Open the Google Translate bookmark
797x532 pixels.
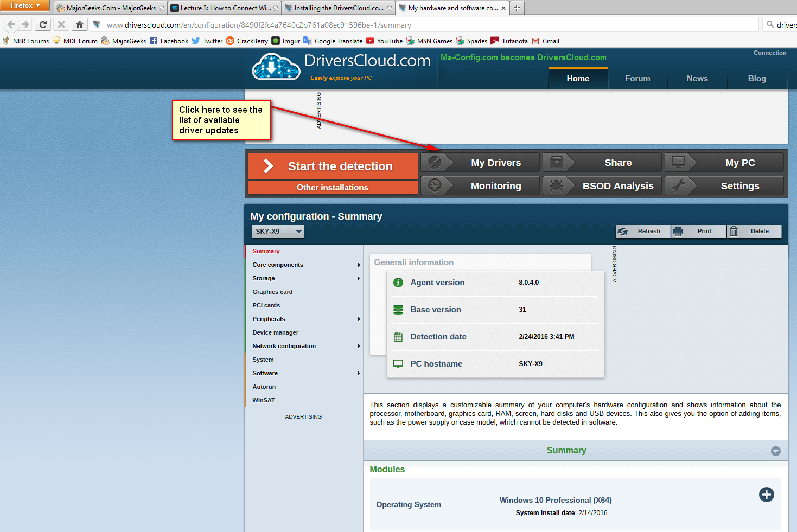click(333, 41)
